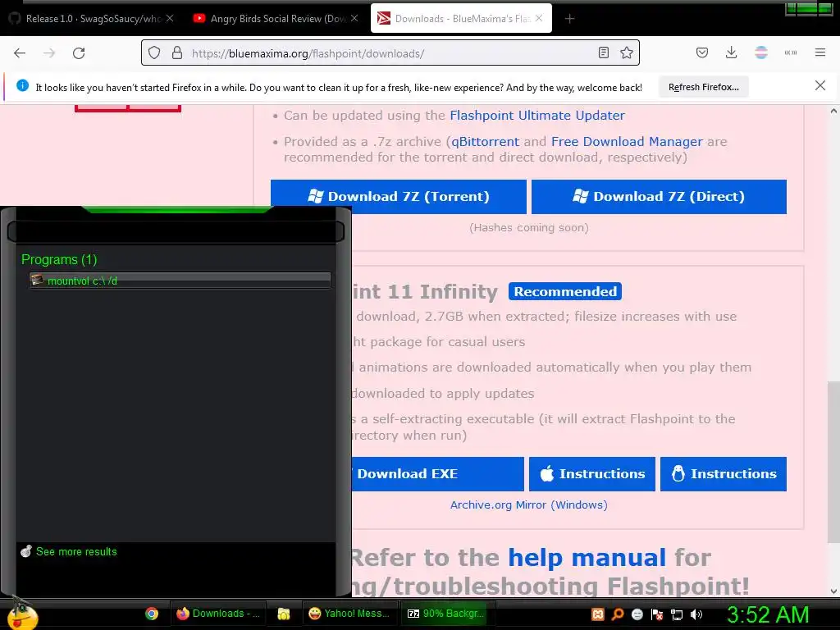The height and width of the screenshot is (630, 840).
Task: Open the qBittorrent link
Action: click(x=486, y=141)
